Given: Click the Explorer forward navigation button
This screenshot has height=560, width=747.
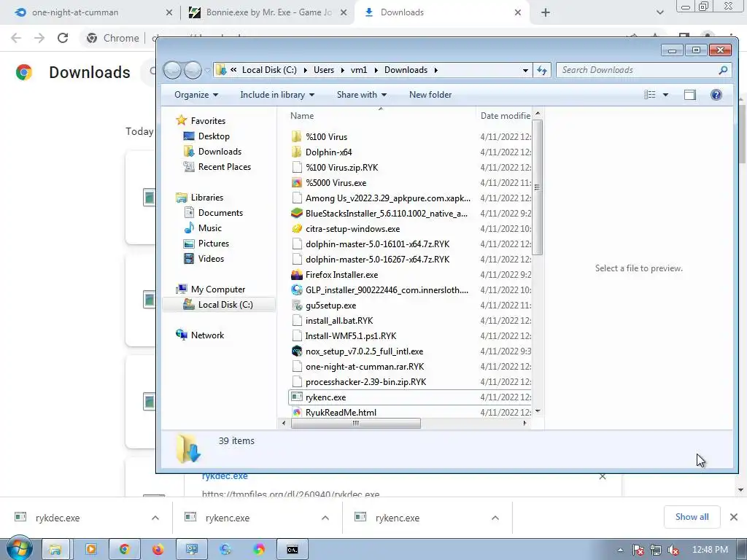Looking at the screenshot, I should click(x=193, y=70).
